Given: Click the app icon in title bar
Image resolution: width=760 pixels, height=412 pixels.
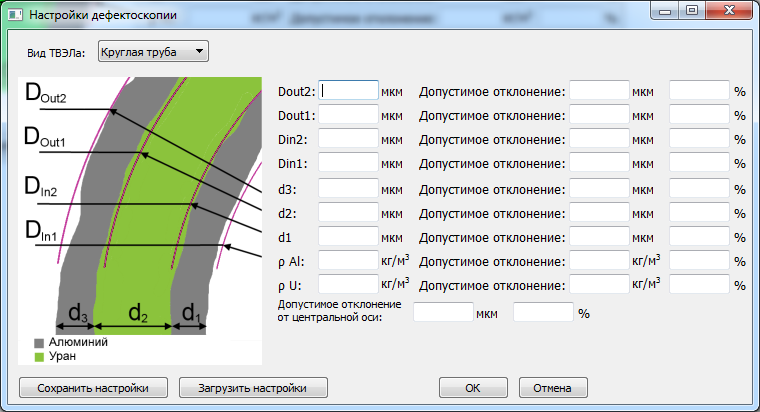Looking at the screenshot, I should tap(15, 14).
